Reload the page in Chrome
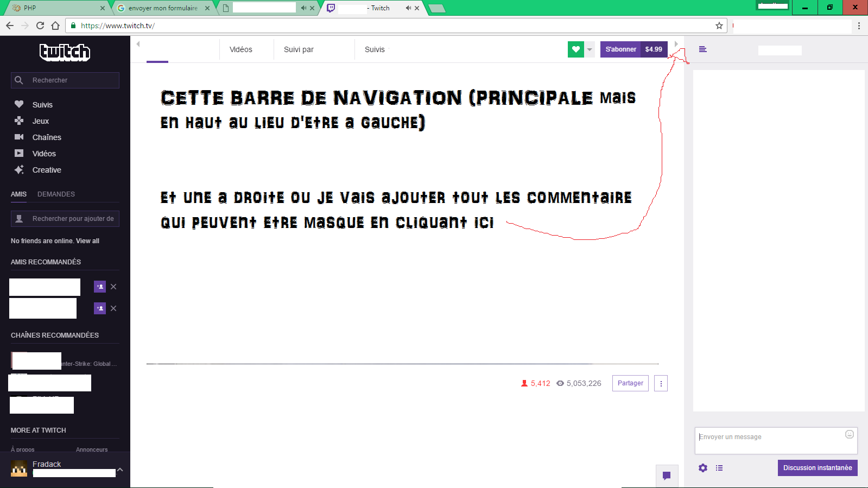Screen dimensions: 868x488 40,26
